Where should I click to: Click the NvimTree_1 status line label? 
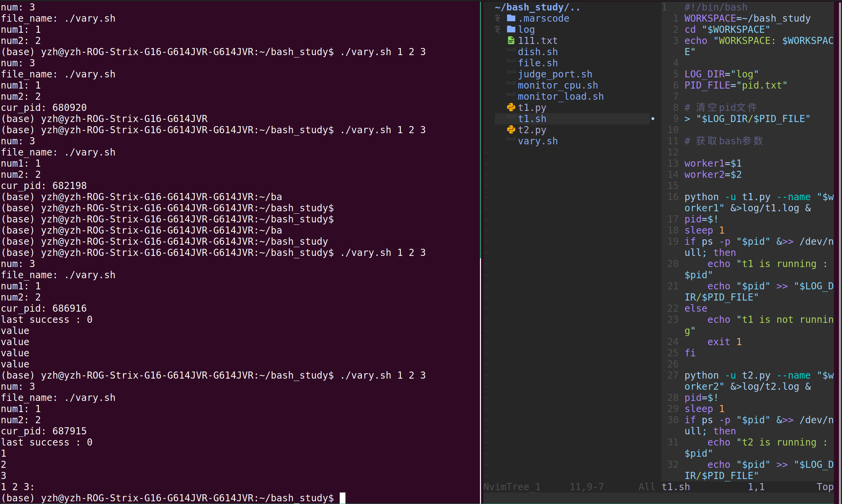512,487
